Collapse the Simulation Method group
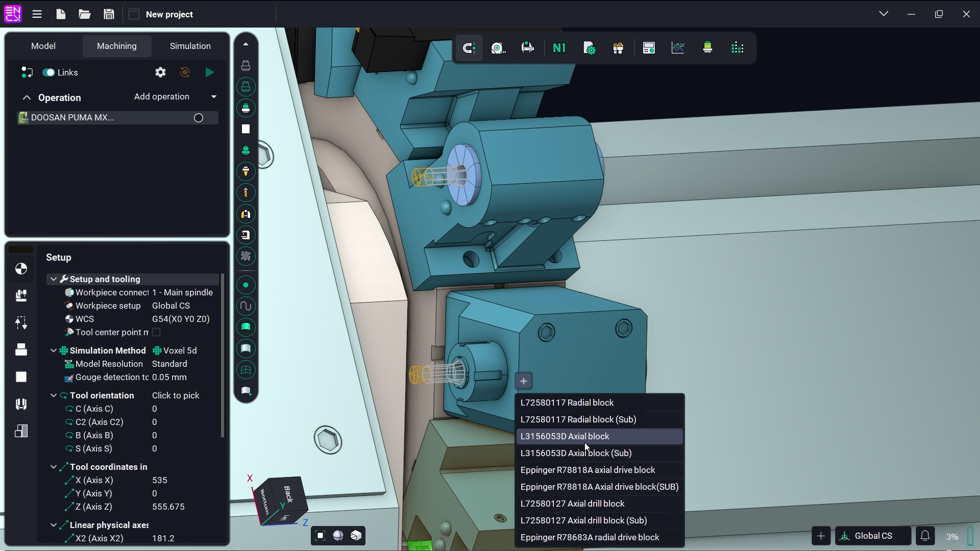This screenshot has height=551, width=980. coord(53,350)
